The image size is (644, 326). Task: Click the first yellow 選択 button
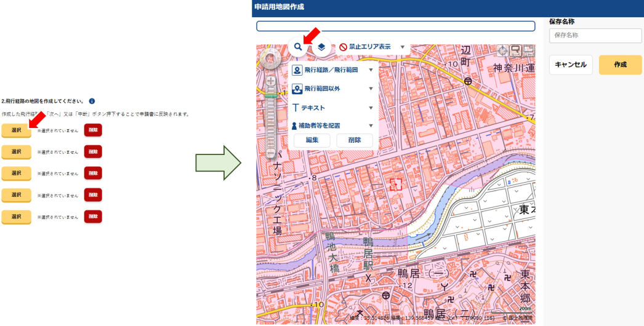(16, 130)
